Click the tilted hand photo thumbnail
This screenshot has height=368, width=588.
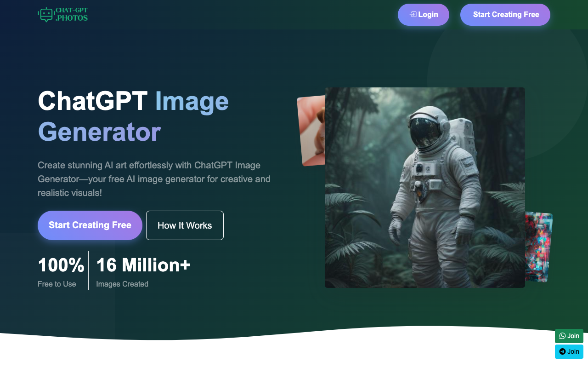pyautogui.click(x=311, y=131)
